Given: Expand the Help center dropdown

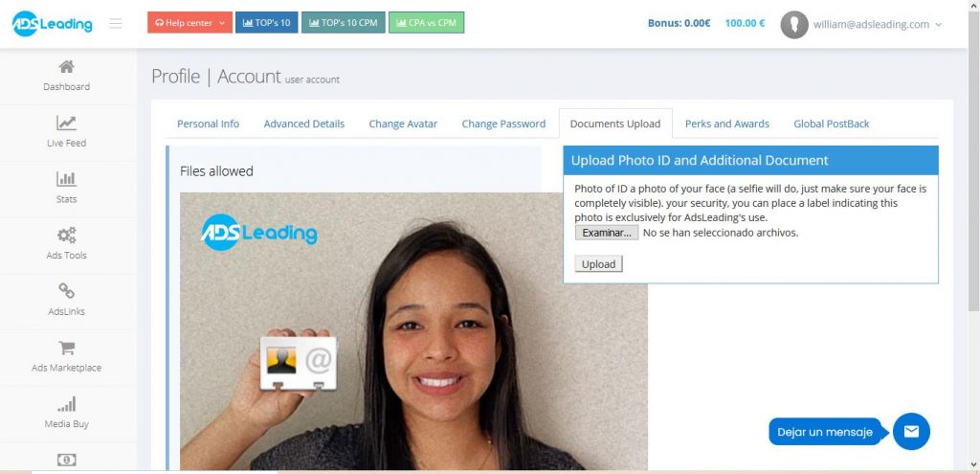Looking at the screenshot, I should click(190, 23).
